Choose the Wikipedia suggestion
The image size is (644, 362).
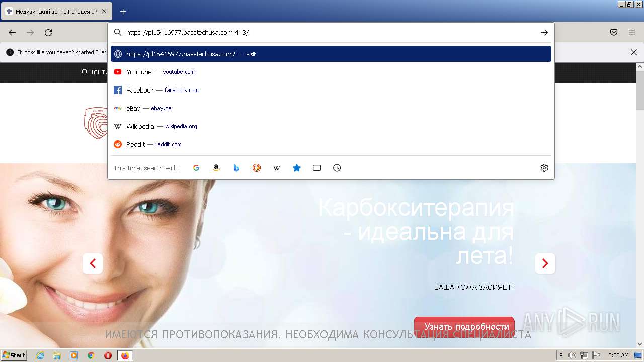331,126
